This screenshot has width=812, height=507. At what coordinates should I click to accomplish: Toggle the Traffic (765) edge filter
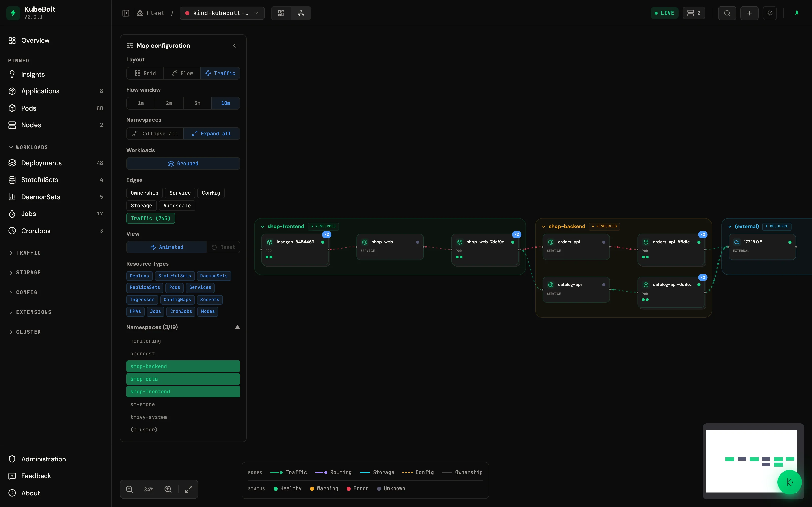coord(151,218)
